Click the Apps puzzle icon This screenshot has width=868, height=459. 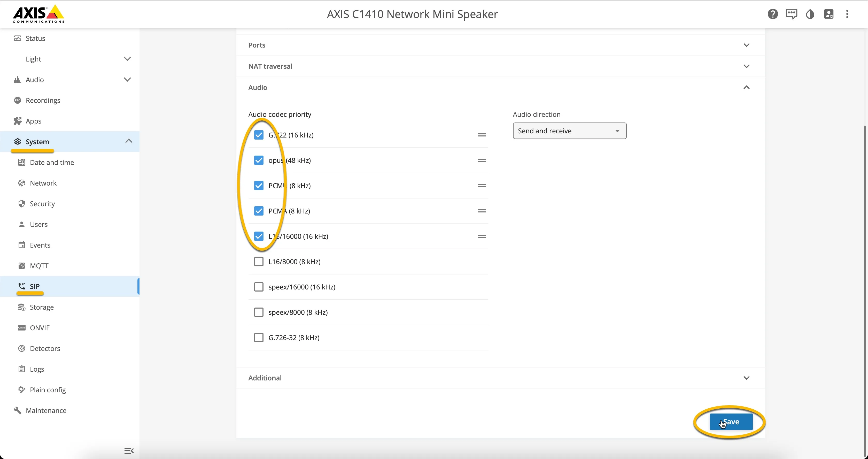point(18,121)
